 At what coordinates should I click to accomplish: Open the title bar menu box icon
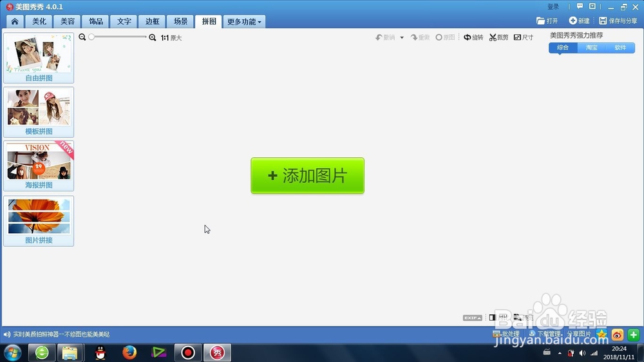592,6
